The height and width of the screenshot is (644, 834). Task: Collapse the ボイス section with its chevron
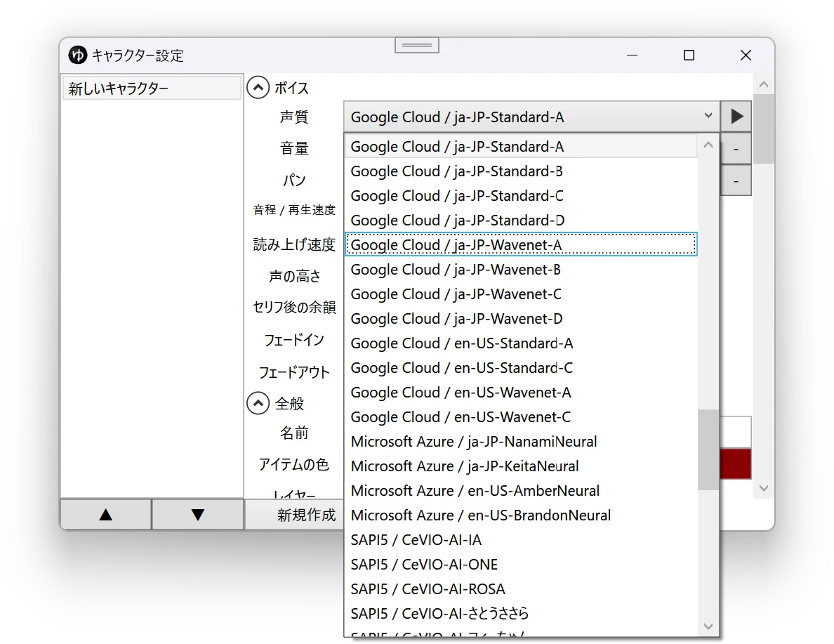click(x=258, y=88)
